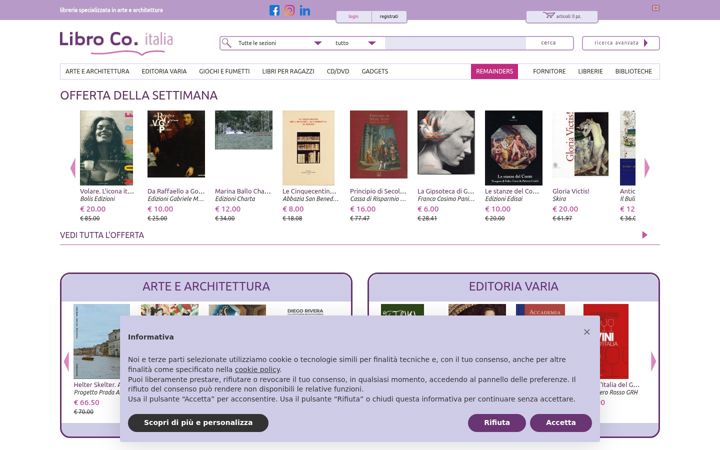Open the Arte e Architettura menu
Image resolution: width=720 pixels, height=450 pixels.
(x=97, y=71)
